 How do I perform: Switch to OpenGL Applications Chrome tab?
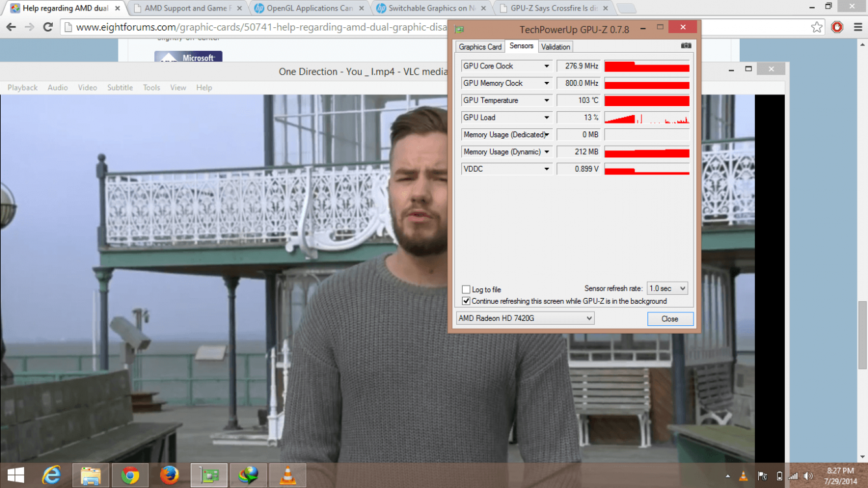click(309, 8)
